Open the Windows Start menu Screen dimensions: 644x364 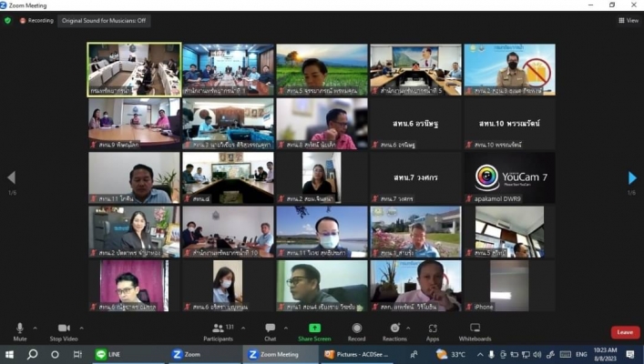coord(9,354)
